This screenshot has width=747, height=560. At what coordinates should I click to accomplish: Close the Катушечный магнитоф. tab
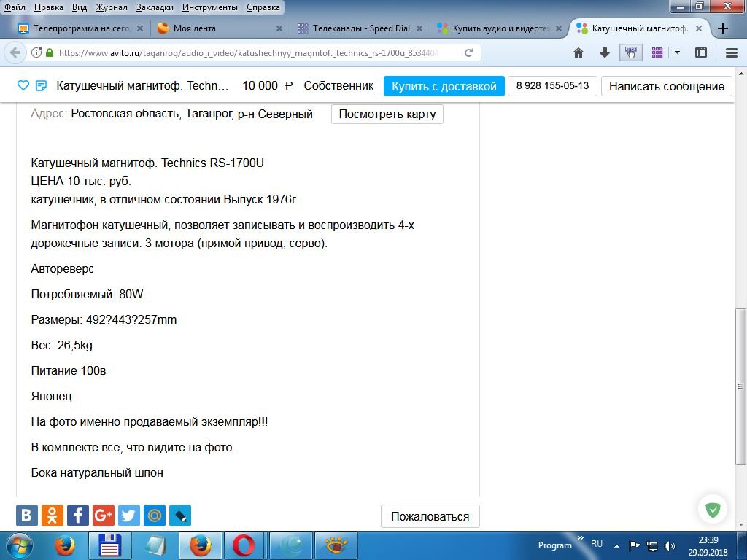coord(698,28)
